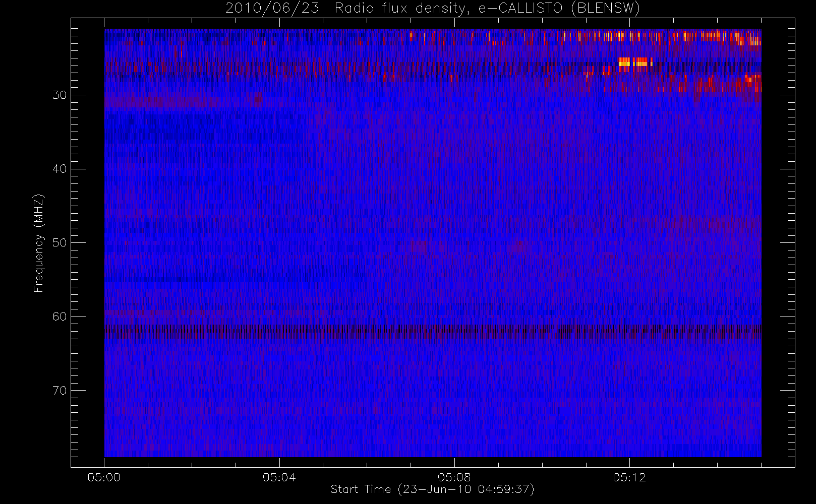Click the 70 frequency tick label
Image resolution: width=816 pixels, height=504 pixels.
pyautogui.click(x=60, y=391)
